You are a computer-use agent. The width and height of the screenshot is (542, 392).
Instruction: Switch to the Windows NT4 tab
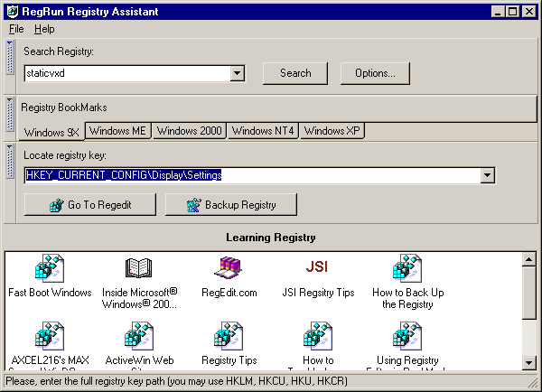click(x=263, y=131)
